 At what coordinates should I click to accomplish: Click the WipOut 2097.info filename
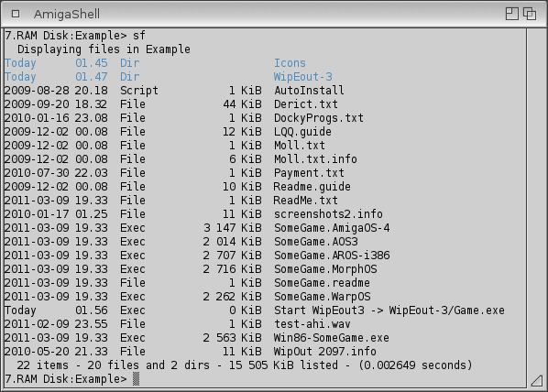click(x=325, y=352)
